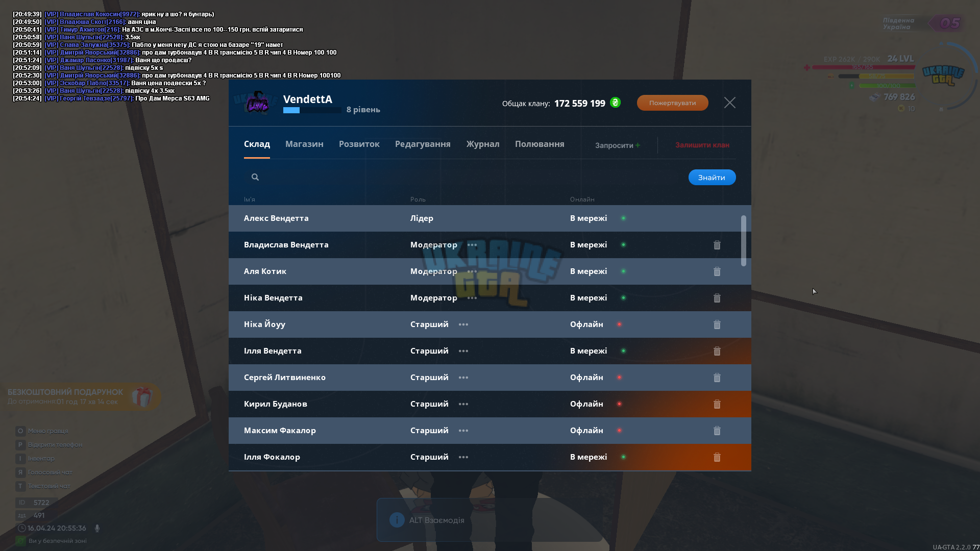980x551 pixels.
Task: Remove Ілля Вендетта with trash icon
Action: (x=717, y=351)
